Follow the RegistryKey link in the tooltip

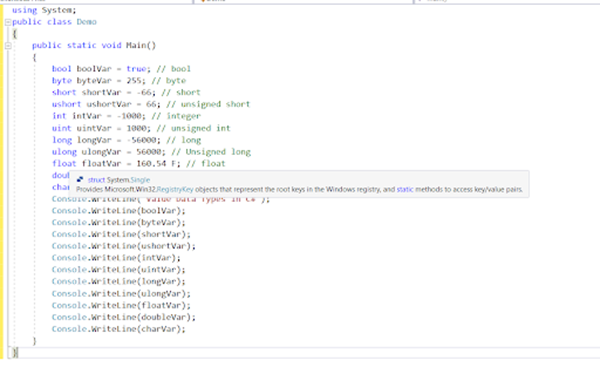175,189
